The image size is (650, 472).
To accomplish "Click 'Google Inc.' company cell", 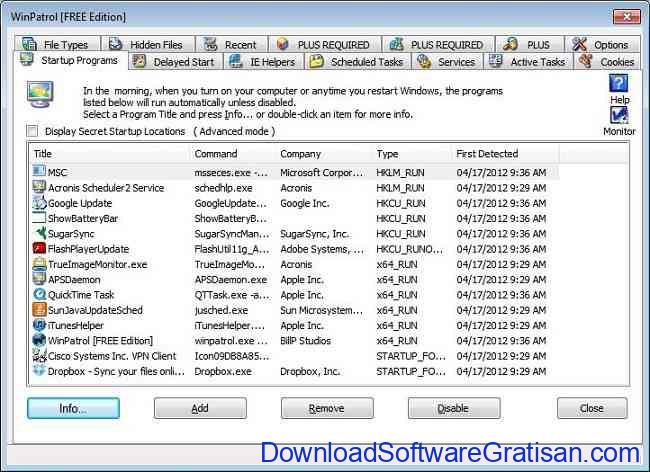I will 305,203.
